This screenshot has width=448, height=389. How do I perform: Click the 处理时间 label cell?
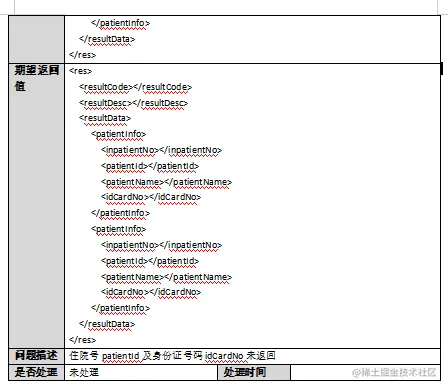(254, 372)
